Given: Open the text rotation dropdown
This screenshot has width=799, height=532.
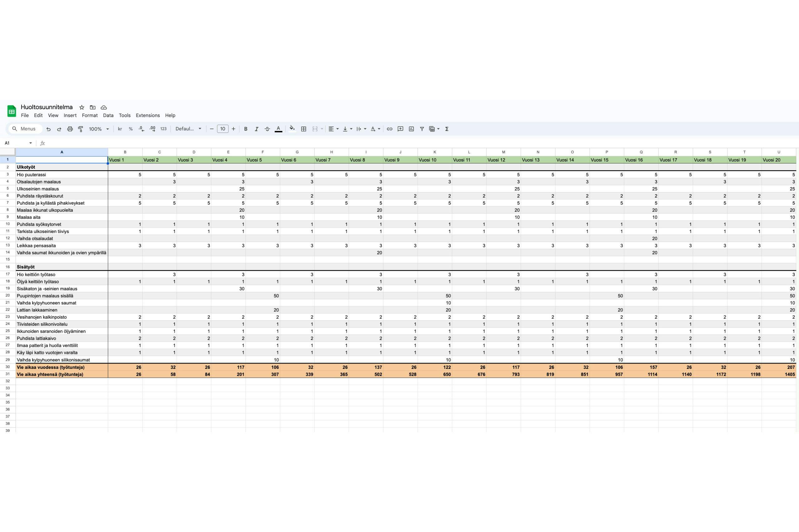Looking at the screenshot, I should (375, 129).
